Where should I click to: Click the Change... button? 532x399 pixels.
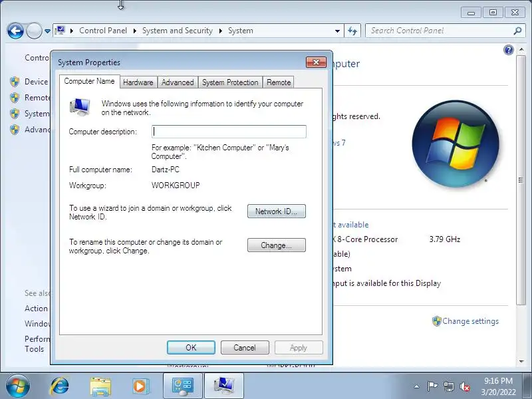tap(277, 245)
